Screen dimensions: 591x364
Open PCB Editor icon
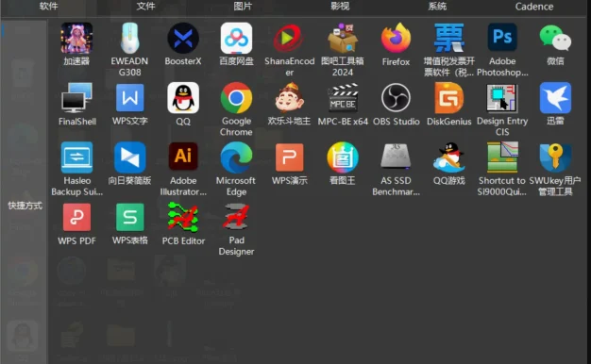point(183,217)
